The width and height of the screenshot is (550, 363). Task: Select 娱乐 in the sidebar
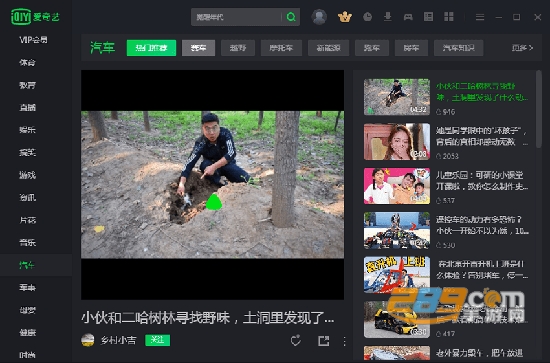coord(27,130)
